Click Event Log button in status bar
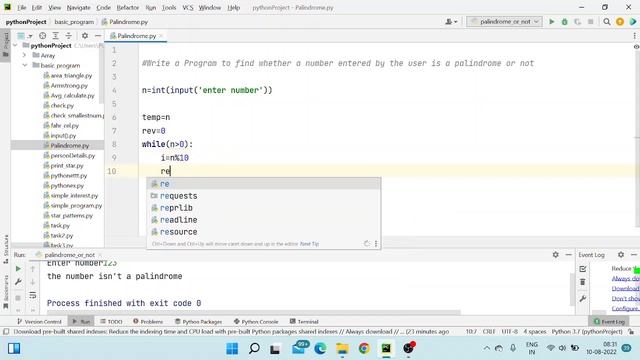The width and height of the screenshot is (640, 360). pyautogui.click(x=609, y=322)
